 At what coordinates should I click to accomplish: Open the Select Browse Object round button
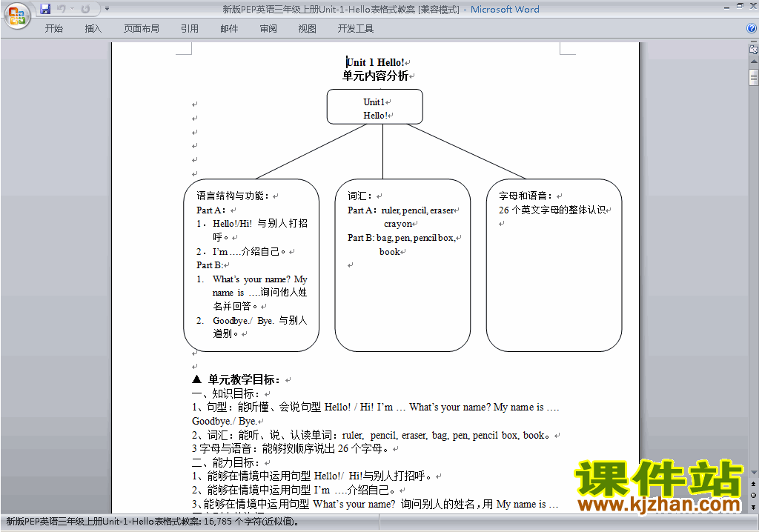(754, 495)
